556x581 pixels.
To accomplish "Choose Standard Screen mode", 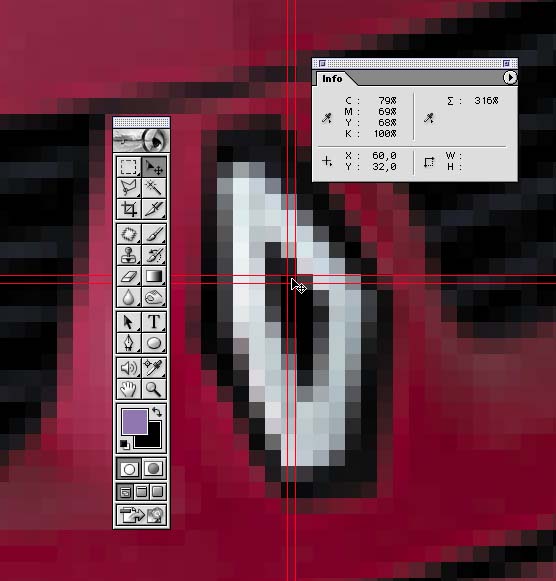I will pyautogui.click(x=125, y=492).
